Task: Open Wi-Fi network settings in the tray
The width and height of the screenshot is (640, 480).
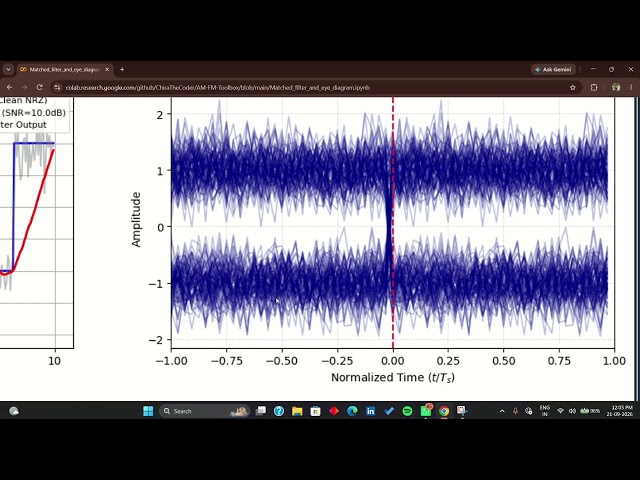Action: tap(560, 411)
